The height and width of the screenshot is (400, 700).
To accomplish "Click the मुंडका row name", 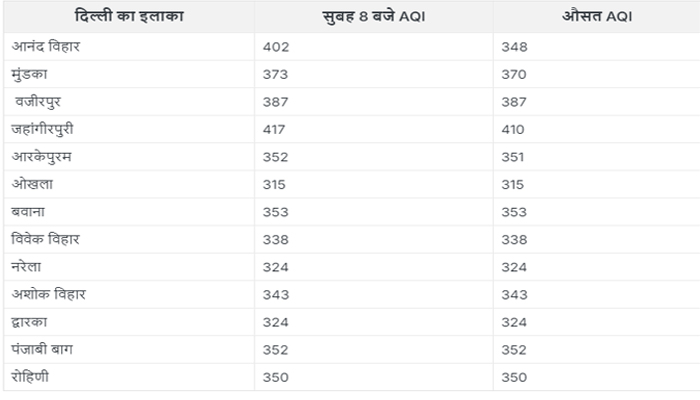I will click(x=34, y=74).
